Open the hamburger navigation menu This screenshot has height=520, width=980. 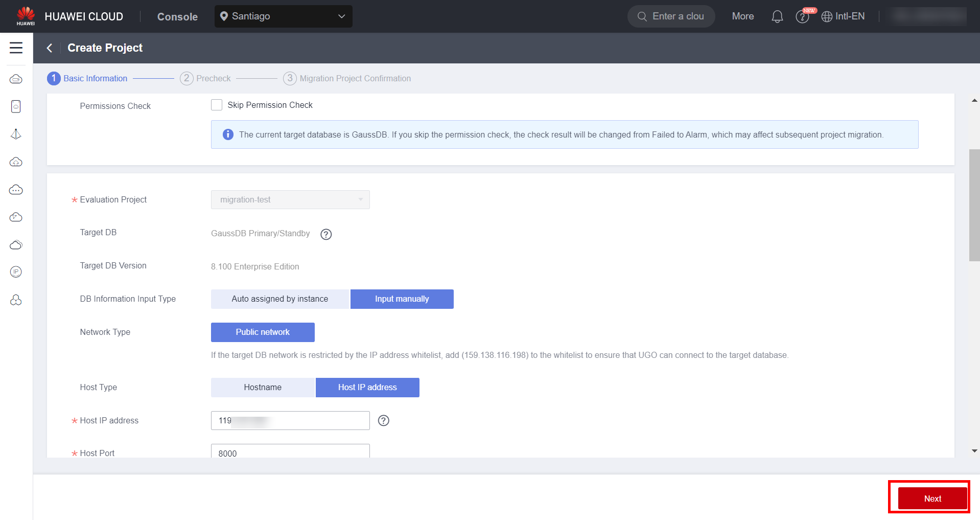[16, 48]
